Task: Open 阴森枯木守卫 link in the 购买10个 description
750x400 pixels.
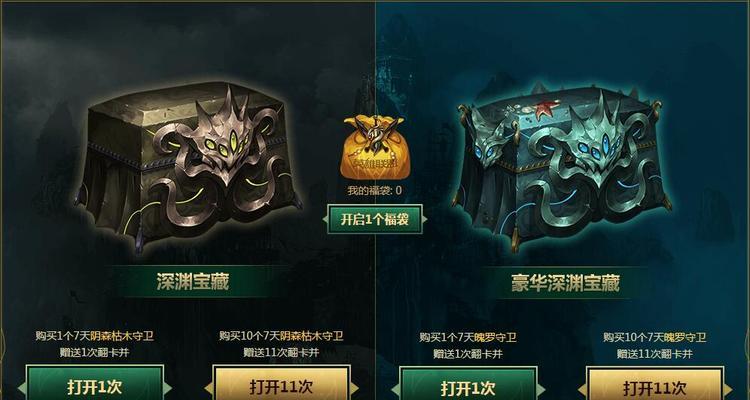Action: point(311,336)
